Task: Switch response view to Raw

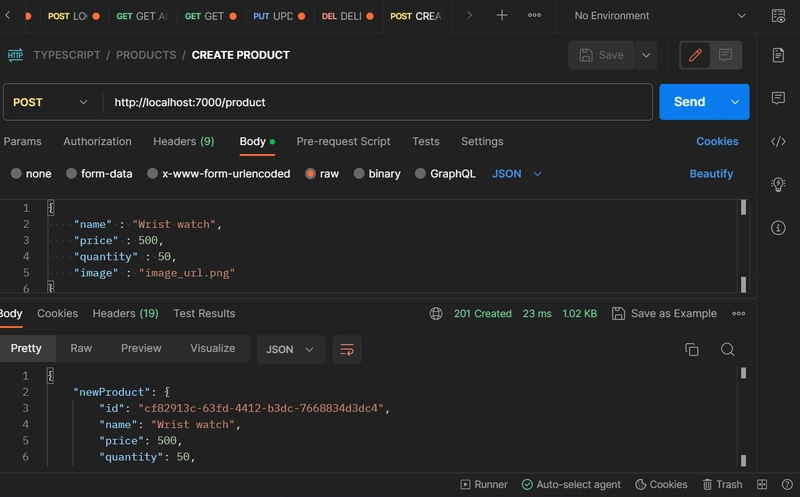Action: click(81, 349)
